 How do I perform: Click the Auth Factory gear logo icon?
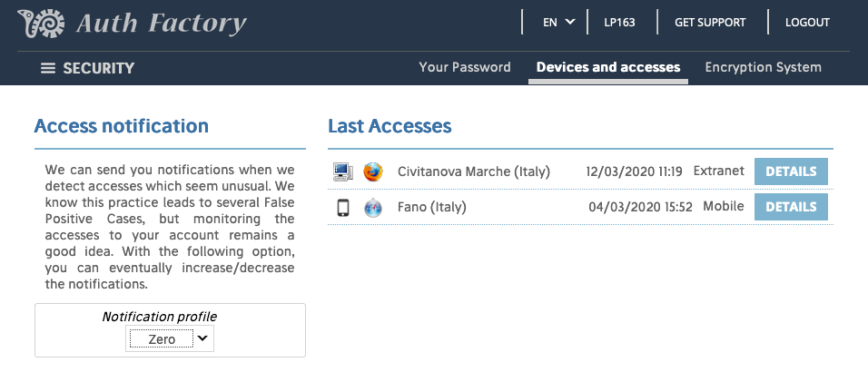tap(41, 24)
